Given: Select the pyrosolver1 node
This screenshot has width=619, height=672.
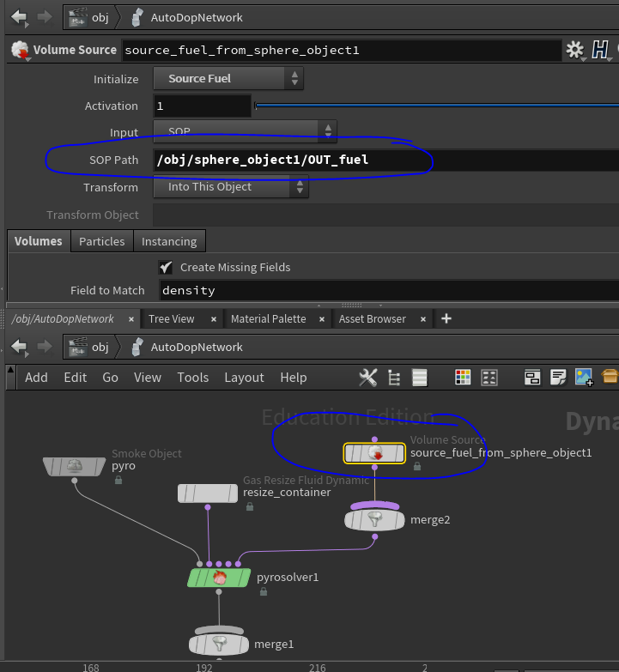Looking at the screenshot, I should pyautogui.click(x=219, y=578).
